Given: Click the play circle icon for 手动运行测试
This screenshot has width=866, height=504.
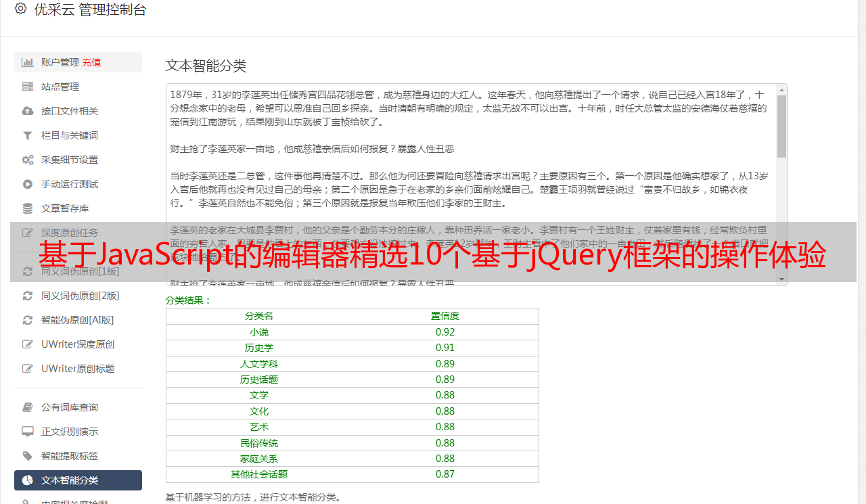Looking at the screenshot, I should pos(28,184).
